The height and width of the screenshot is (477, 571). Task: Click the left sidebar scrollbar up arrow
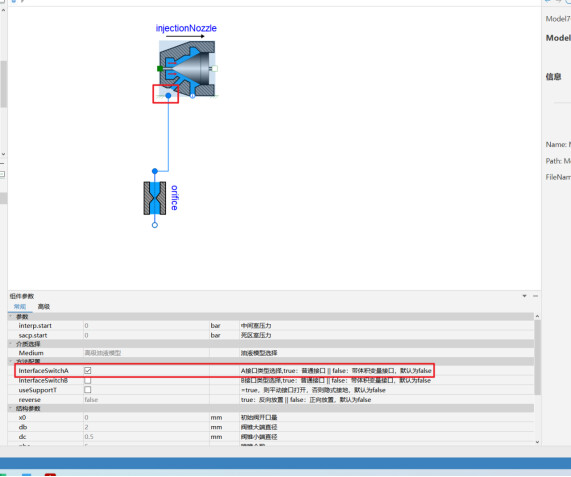coord(3,10)
